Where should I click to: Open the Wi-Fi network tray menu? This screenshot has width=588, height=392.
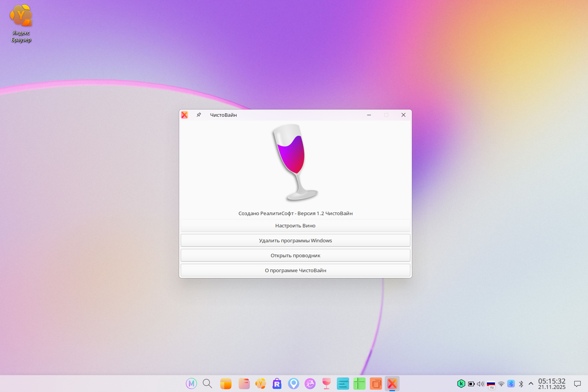tap(501, 384)
